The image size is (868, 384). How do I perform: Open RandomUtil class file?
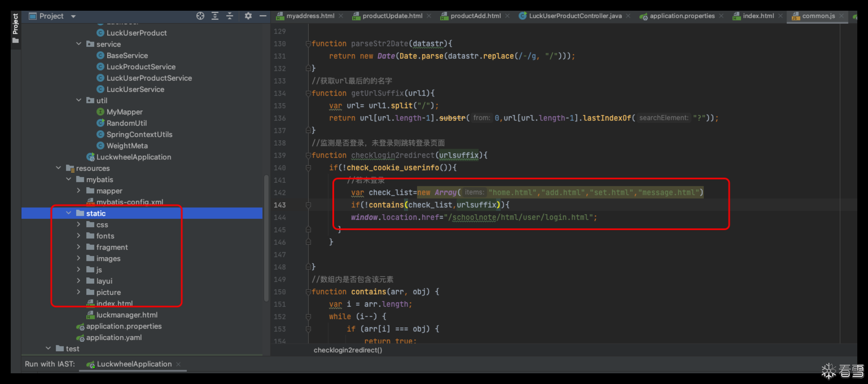click(x=122, y=123)
